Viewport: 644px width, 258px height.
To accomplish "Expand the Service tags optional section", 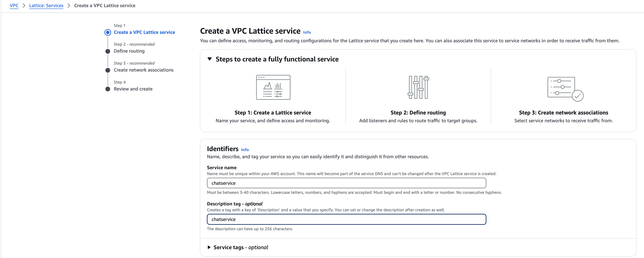I will tap(209, 247).
